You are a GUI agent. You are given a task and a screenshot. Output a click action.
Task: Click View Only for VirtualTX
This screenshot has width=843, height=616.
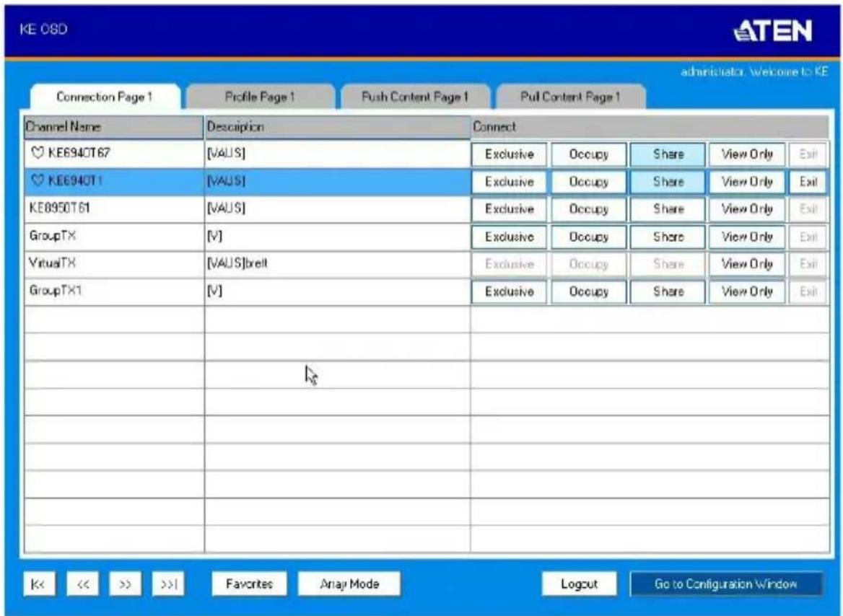coord(747,264)
